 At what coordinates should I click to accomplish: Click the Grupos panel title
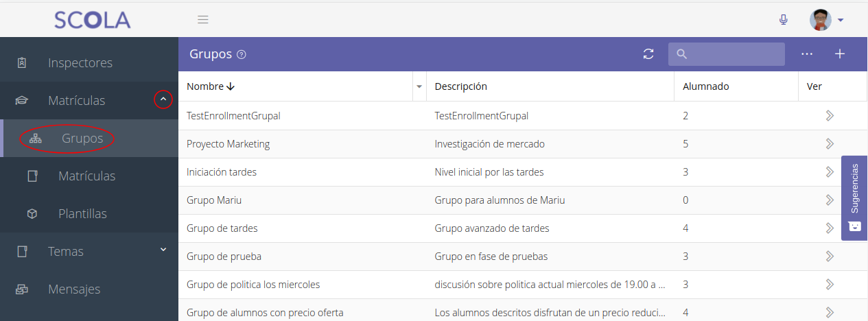coord(211,54)
